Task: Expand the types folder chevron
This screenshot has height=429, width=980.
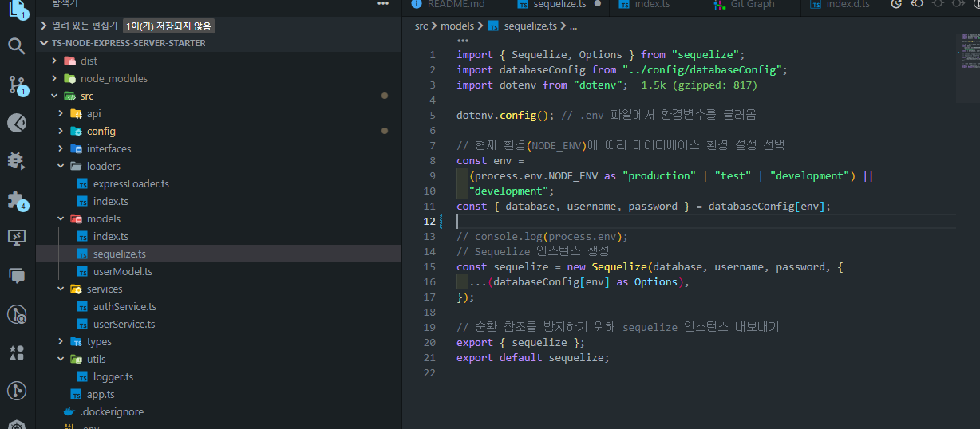Action: [x=61, y=341]
